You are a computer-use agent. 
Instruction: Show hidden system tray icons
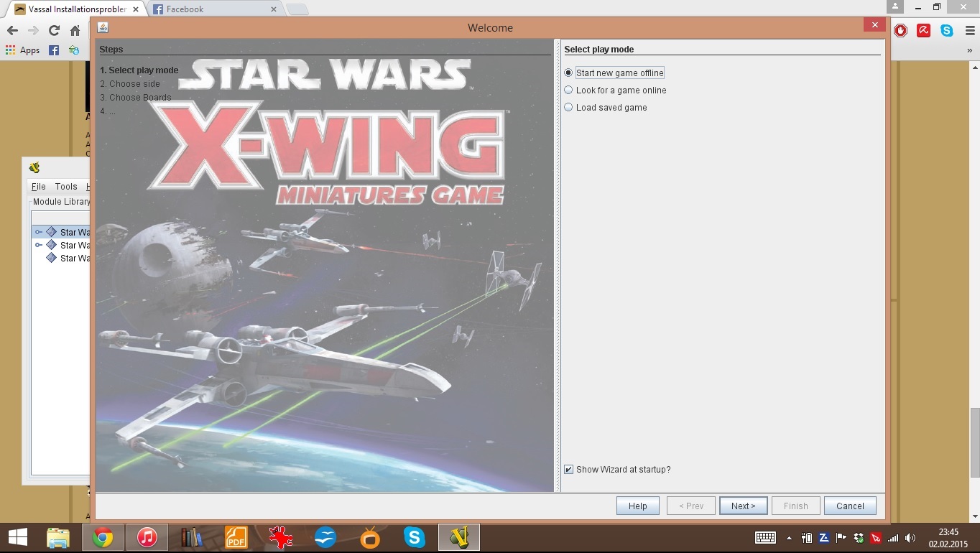790,538
